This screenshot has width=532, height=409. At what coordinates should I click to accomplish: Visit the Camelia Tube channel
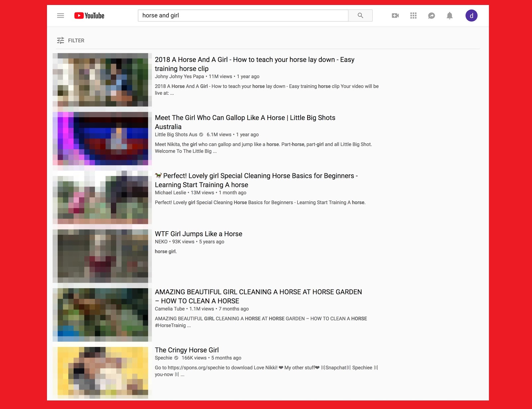[x=170, y=309]
